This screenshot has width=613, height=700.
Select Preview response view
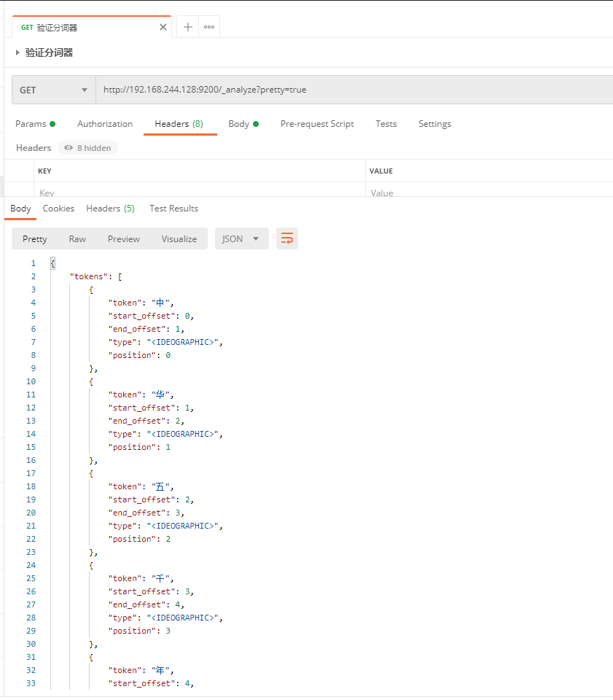(124, 239)
